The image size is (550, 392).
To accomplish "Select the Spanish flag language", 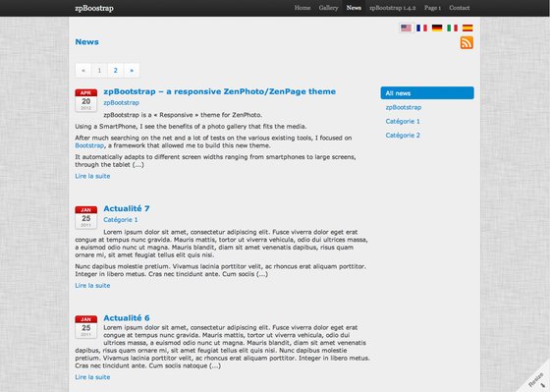I will tap(467, 28).
